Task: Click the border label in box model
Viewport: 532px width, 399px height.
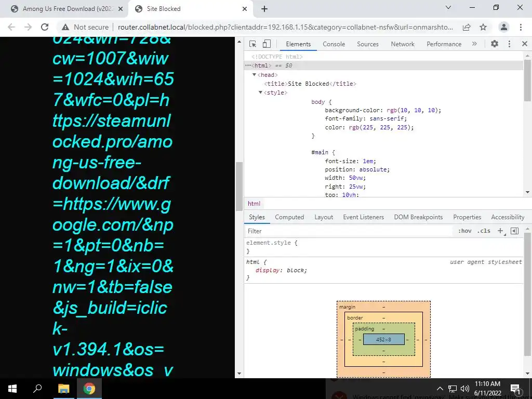Action: tap(355, 318)
